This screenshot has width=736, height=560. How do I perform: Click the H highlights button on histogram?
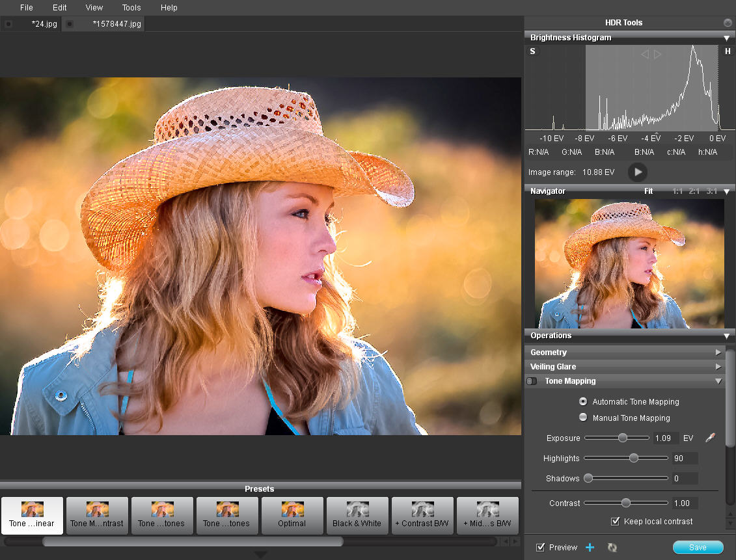[728, 51]
